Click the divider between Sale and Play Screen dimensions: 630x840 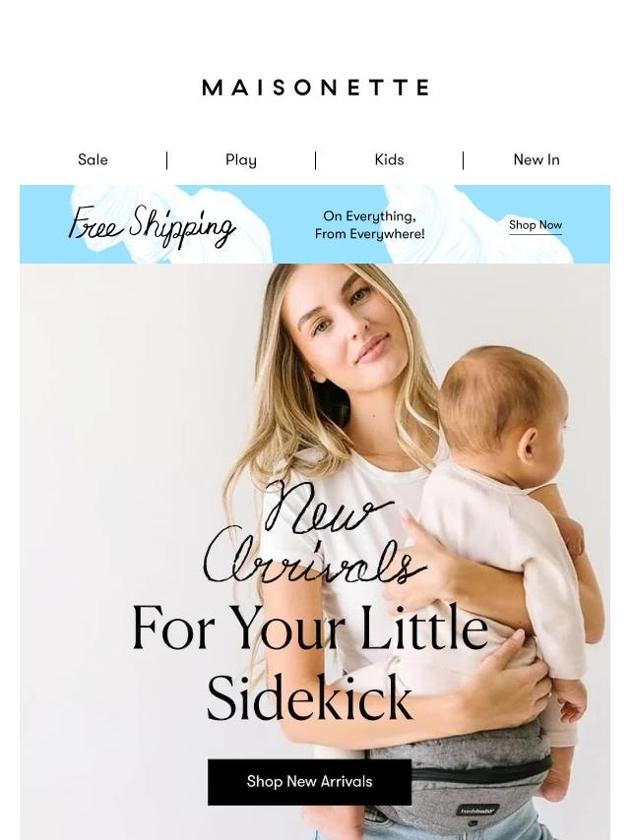pos(167,160)
